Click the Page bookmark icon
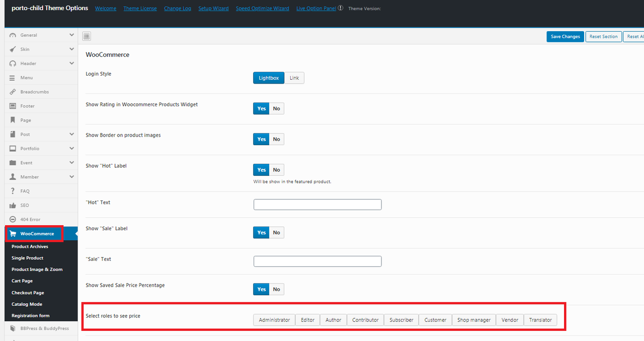The height and width of the screenshot is (341, 644). 13,120
